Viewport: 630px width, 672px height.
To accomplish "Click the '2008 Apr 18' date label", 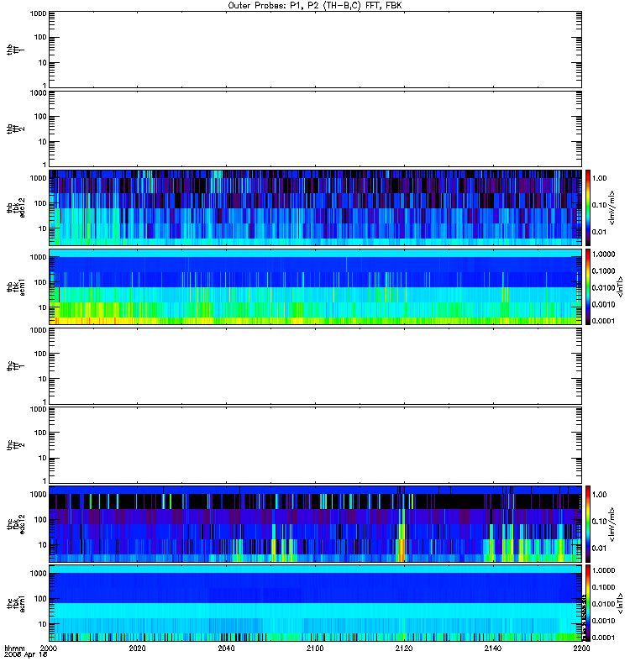I will pos(25,655).
